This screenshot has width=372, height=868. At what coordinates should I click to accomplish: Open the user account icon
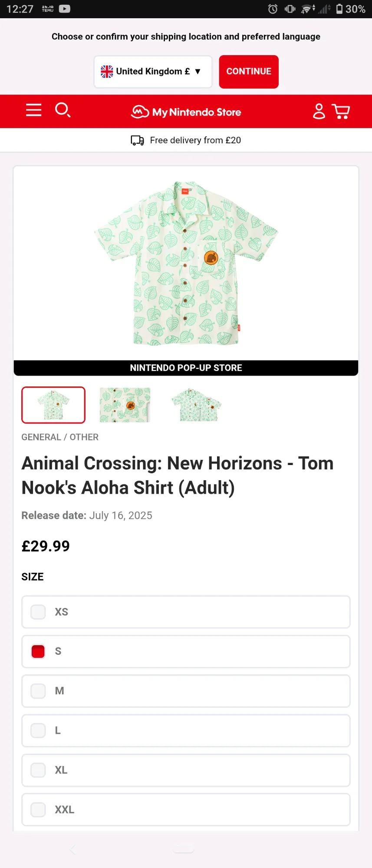click(319, 111)
